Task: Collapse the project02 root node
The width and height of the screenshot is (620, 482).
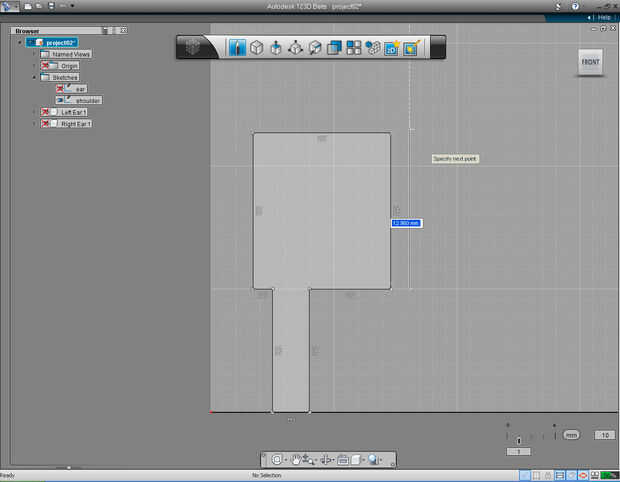Action: coord(20,42)
